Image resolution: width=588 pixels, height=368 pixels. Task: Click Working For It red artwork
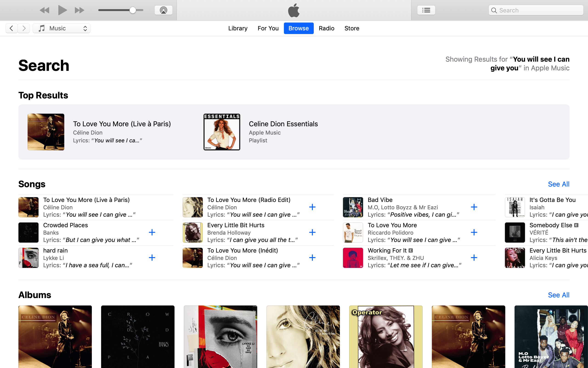(353, 258)
